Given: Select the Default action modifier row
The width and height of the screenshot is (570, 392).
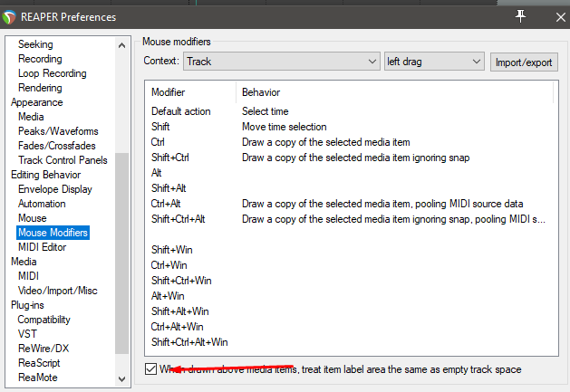Looking at the screenshot, I should pyautogui.click(x=352, y=111).
